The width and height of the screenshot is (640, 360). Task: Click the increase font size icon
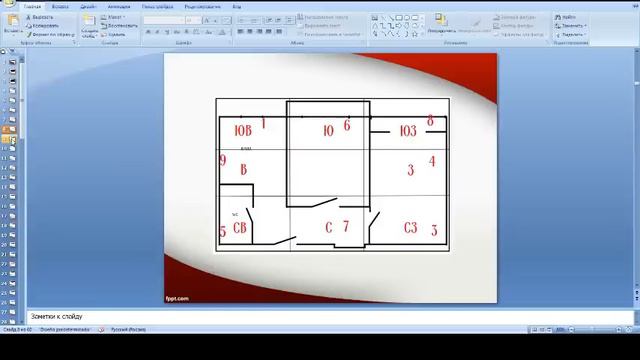tap(207, 20)
